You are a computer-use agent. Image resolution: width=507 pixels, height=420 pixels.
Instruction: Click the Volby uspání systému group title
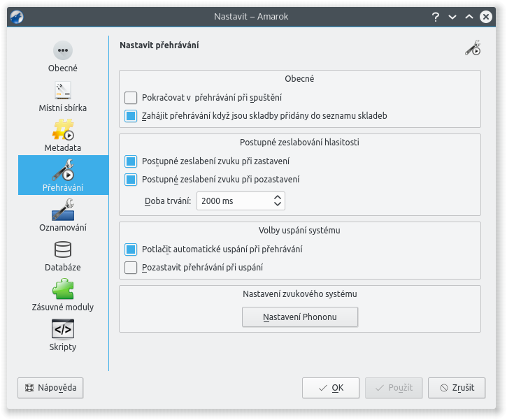click(299, 231)
